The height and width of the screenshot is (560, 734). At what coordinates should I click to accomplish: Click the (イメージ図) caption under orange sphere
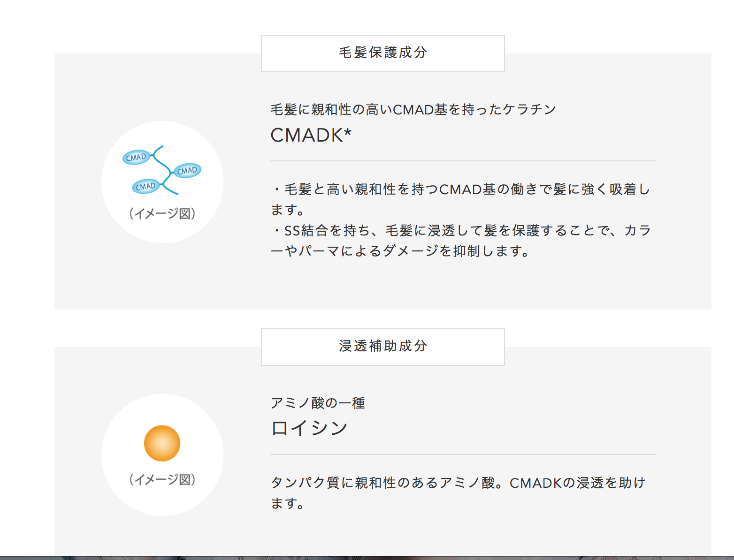tap(162, 479)
